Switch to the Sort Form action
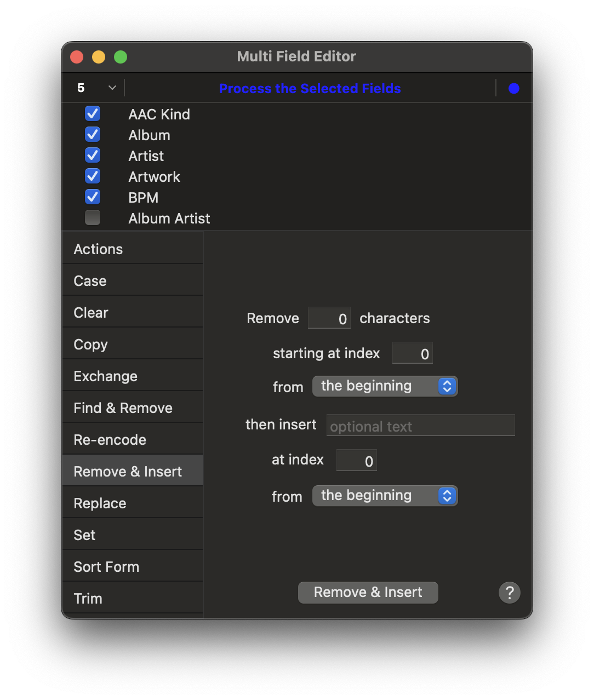The image size is (594, 700). pos(133,566)
